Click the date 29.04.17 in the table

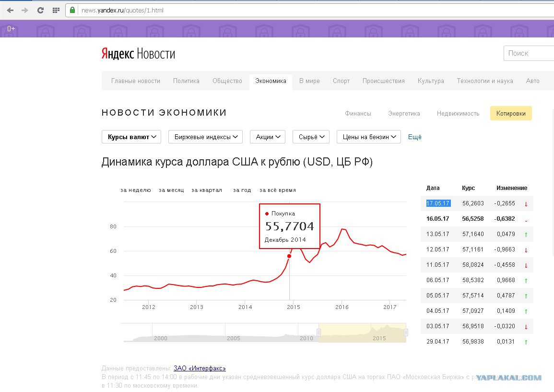438,342
